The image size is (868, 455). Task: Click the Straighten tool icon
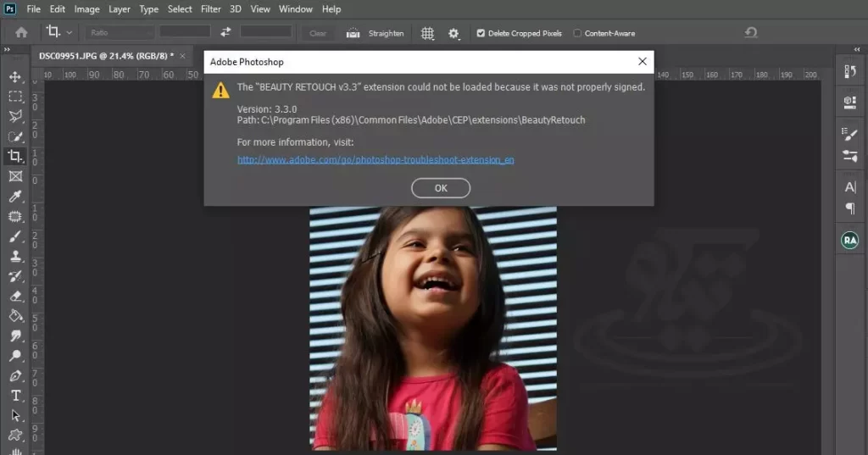[x=353, y=33]
